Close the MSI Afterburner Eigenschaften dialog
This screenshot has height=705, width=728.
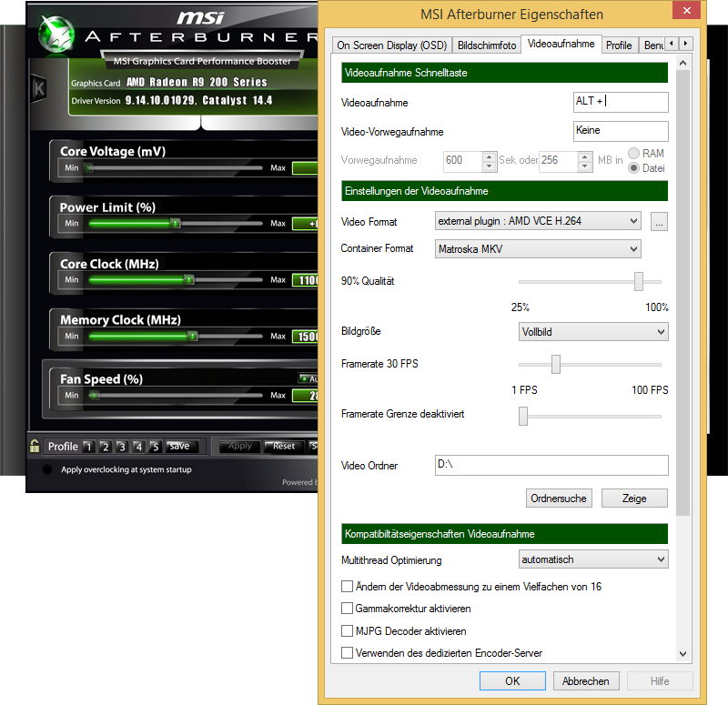(687, 10)
